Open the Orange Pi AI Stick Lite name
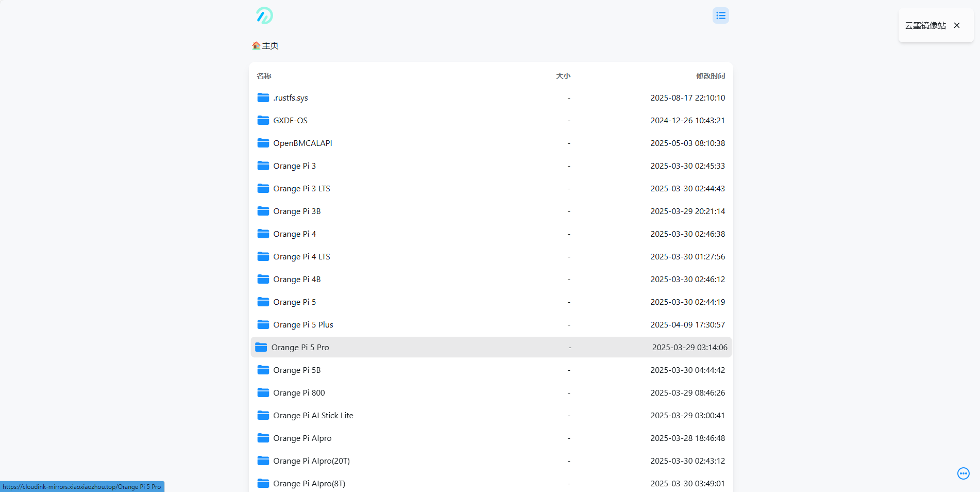This screenshot has height=492, width=980. coord(313,416)
